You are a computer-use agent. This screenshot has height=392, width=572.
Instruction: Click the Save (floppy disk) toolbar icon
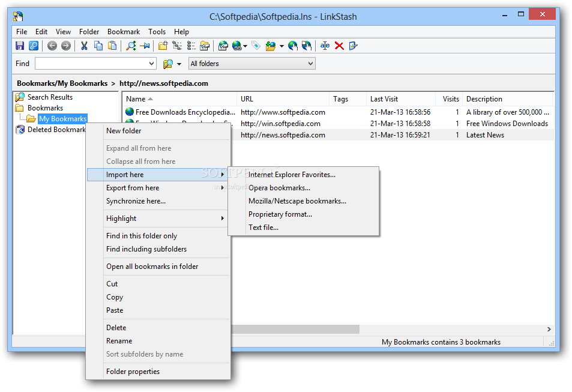click(x=20, y=46)
